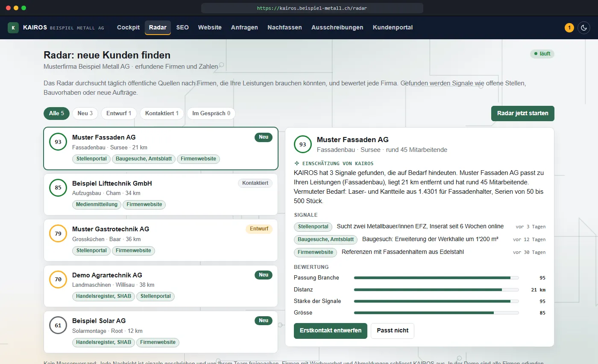
Task: Click the score circle 93 on Muster Fassaden card
Action: click(58, 142)
